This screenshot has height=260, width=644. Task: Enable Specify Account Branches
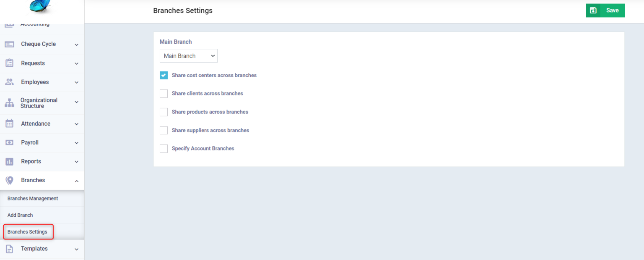point(164,148)
